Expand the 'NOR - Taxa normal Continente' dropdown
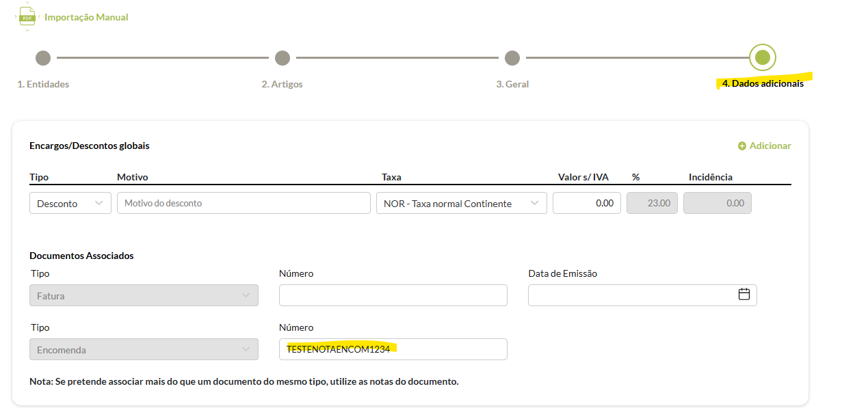 [461, 203]
